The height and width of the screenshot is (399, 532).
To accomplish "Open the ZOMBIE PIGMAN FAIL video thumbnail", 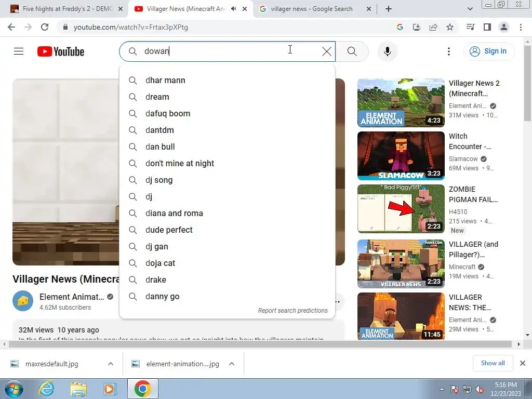I will pyautogui.click(x=401, y=209).
